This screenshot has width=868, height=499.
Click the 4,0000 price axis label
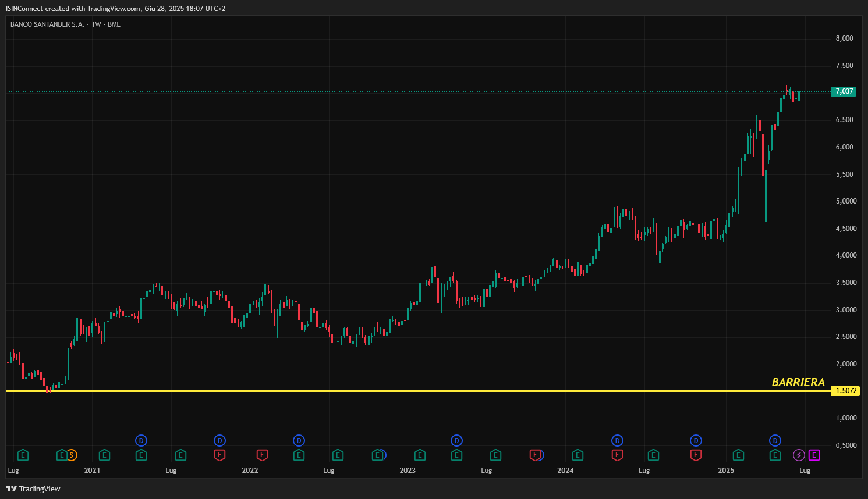tap(846, 255)
